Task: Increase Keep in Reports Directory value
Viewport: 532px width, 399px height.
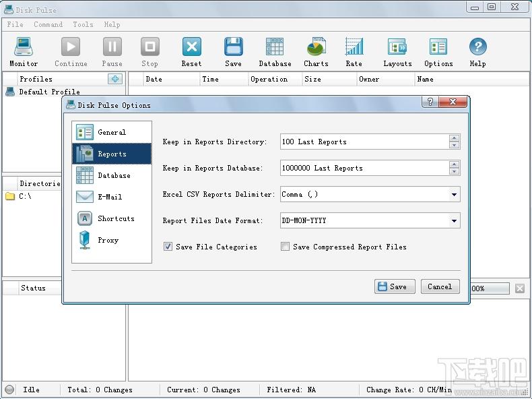Action: (454, 138)
